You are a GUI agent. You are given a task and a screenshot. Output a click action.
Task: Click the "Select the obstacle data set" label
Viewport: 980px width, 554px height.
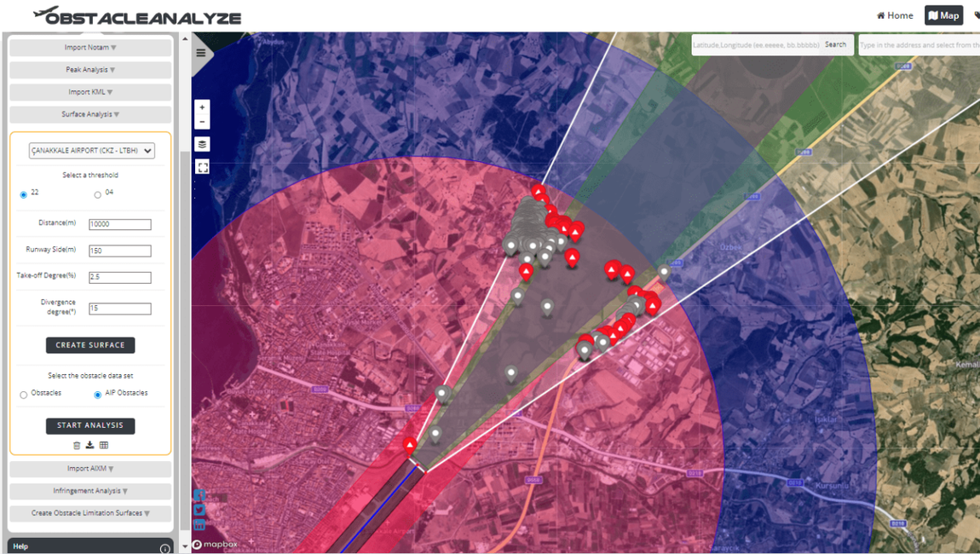(x=90, y=377)
